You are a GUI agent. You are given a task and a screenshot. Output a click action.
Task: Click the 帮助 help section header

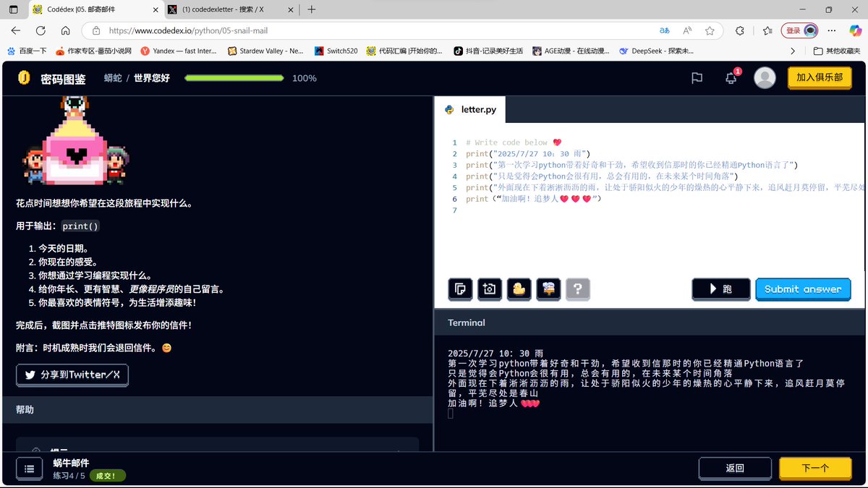(217, 409)
